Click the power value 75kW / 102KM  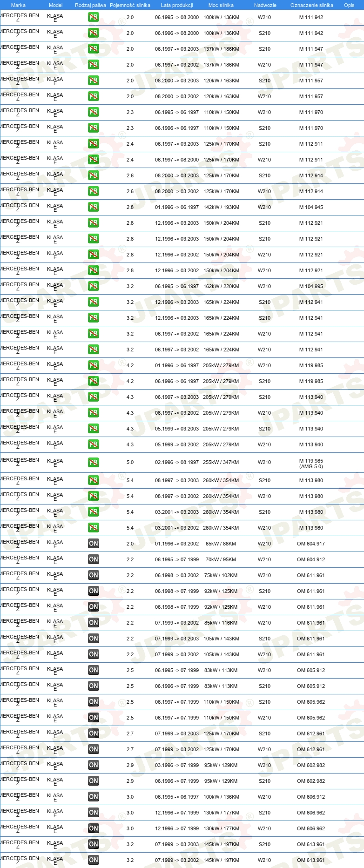tap(221, 575)
